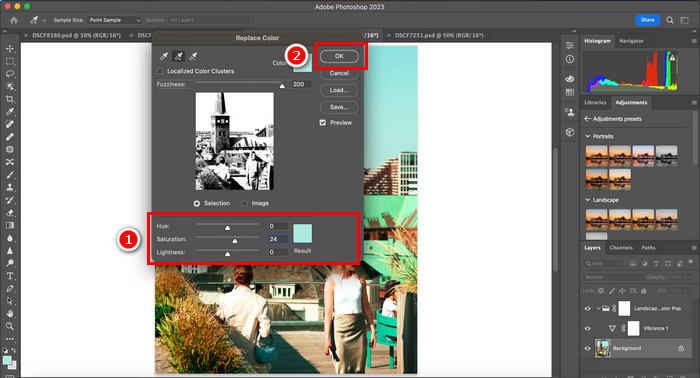Image resolution: width=700 pixels, height=378 pixels.
Task: Collapse the Landscape presets section
Action: click(588, 200)
